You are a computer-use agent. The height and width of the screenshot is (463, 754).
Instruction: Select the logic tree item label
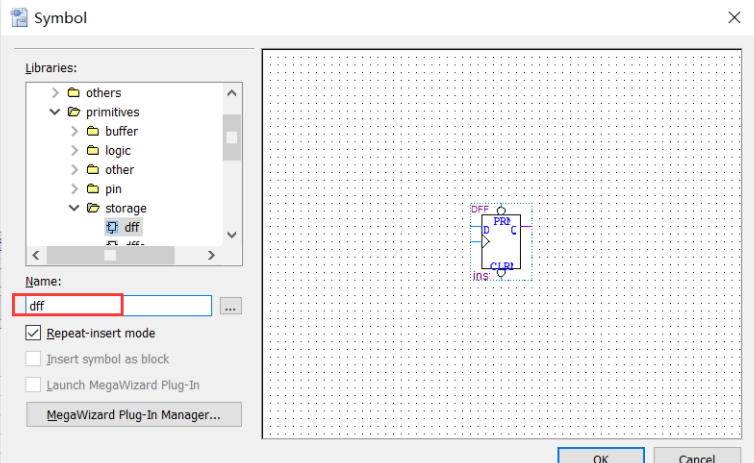click(118, 150)
